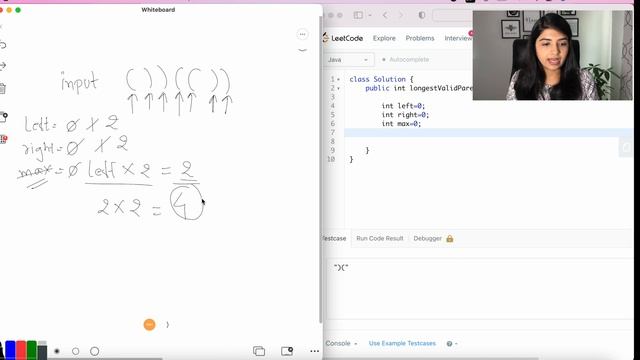Click the browser privacy shield icon
This screenshot has width=640, height=360.
pos(422,15)
